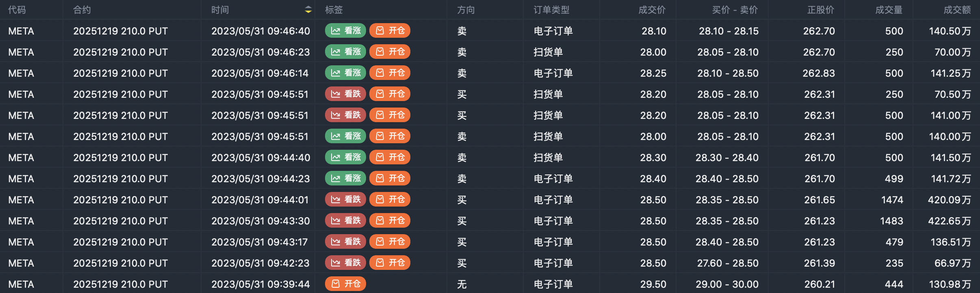Click the 27.60 - 28.50 bid-ask cell

point(728,263)
